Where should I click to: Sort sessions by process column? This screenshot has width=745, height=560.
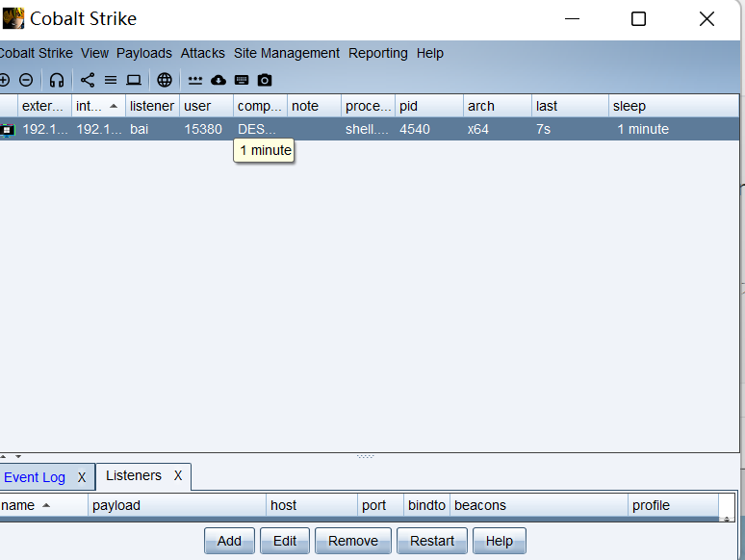click(x=368, y=106)
